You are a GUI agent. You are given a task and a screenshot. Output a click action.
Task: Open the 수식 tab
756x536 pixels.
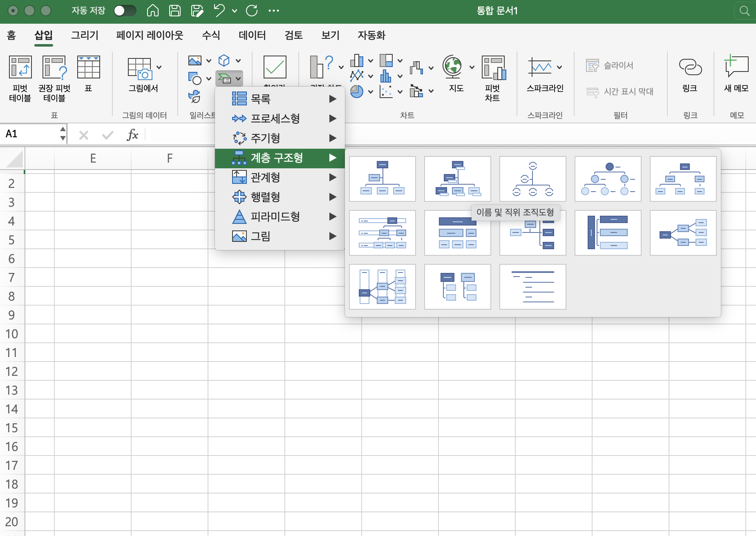click(211, 36)
